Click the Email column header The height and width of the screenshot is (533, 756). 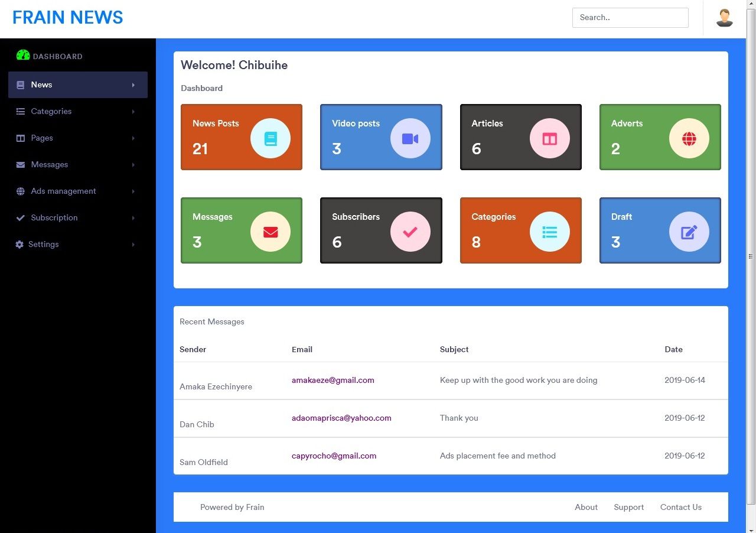click(x=302, y=349)
